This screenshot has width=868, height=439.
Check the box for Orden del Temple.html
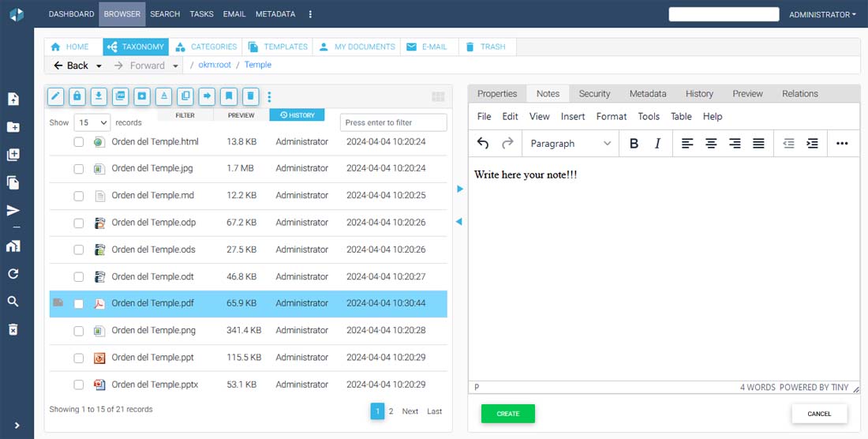[x=79, y=142]
